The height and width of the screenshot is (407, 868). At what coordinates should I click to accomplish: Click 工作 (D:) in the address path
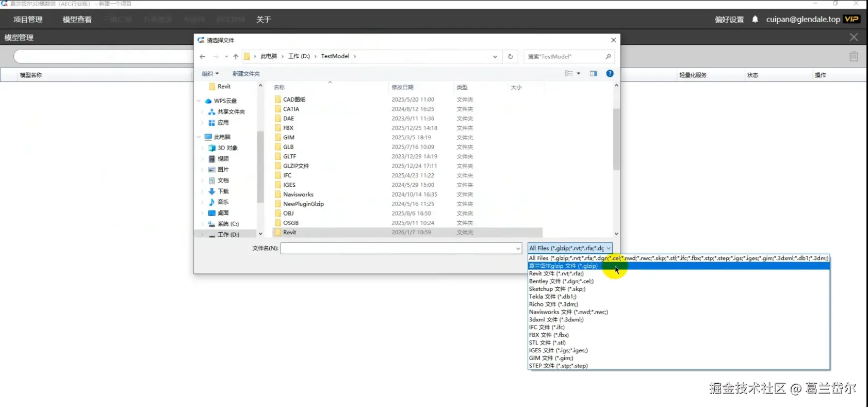pyautogui.click(x=299, y=56)
